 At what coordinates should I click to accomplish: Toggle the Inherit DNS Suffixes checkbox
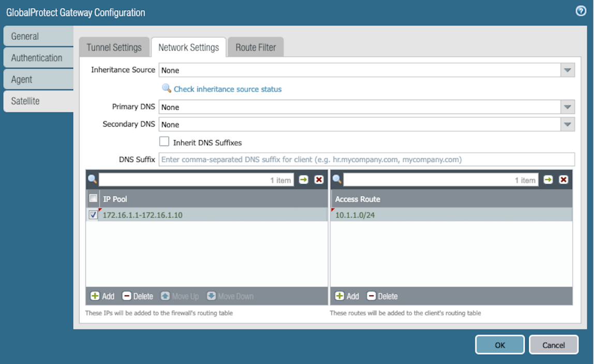[164, 142]
